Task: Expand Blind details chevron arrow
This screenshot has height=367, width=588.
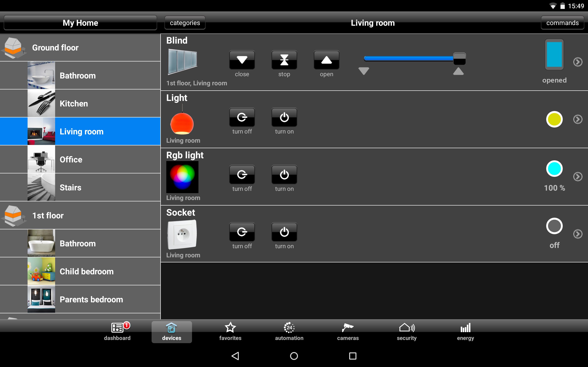Action: click(578, 62)
